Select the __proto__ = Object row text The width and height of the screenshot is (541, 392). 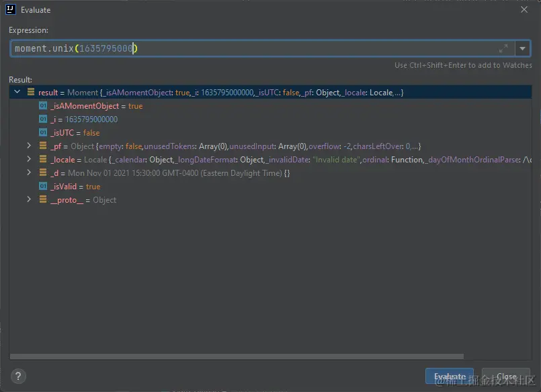click(83, 200)
